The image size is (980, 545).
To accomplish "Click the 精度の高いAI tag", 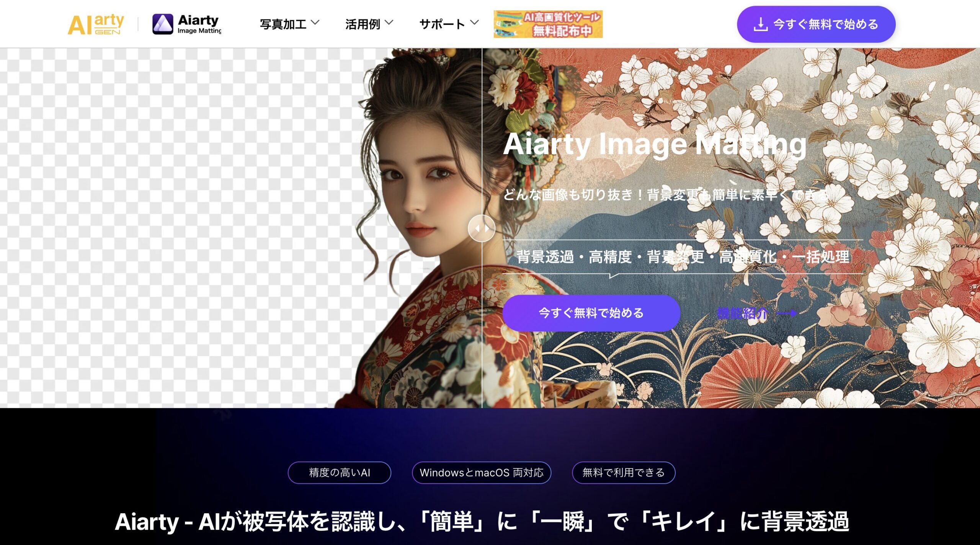I will [340, 473].
